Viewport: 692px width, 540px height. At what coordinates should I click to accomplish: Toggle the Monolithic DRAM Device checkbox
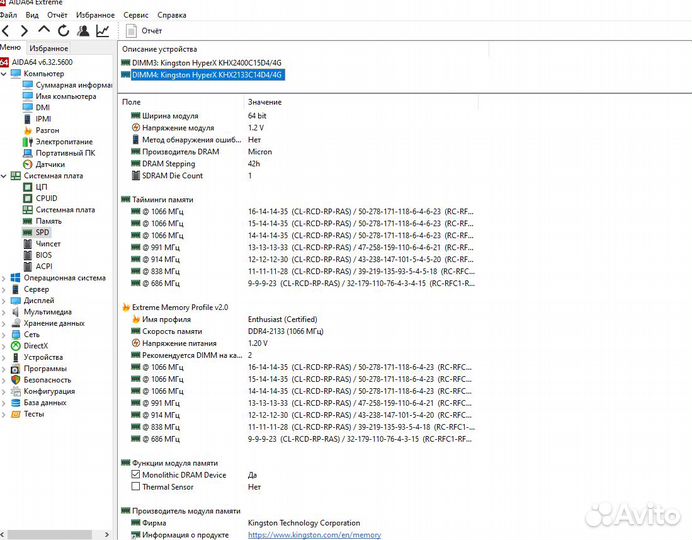(135, 475)
